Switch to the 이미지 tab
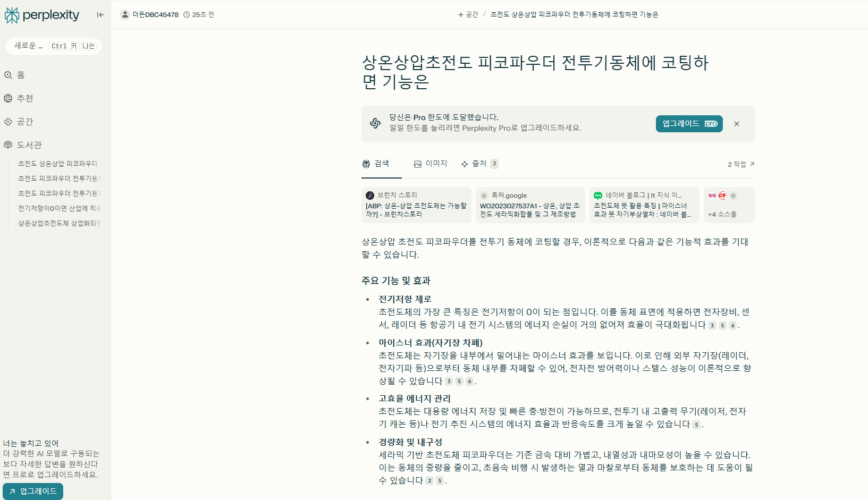Viewport: 868px width, 500px height. click(x=431, y=163)
